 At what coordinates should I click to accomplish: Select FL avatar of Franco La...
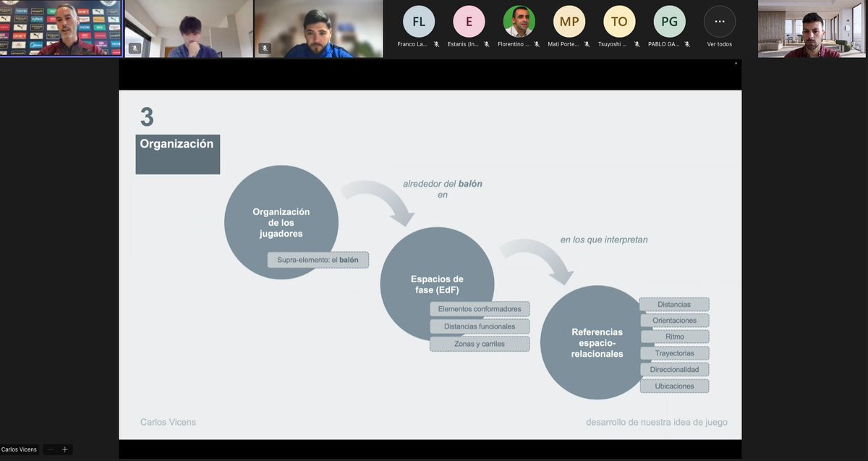pyautogui.click(x=419, y=21)
